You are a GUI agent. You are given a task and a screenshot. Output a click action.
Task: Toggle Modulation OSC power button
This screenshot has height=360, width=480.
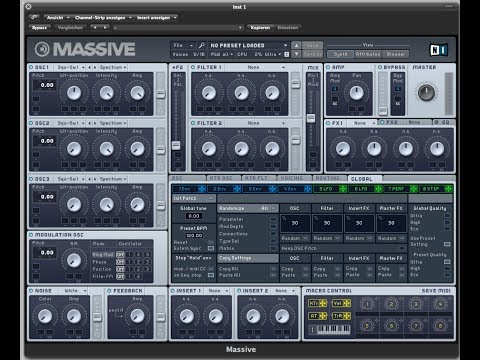(x=31, y=235)
